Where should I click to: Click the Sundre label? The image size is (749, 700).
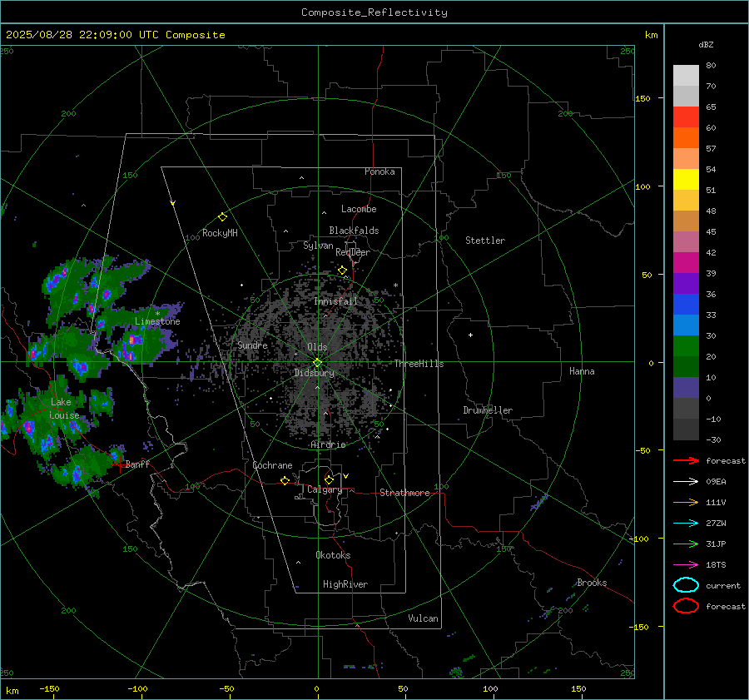coord(252,345)
